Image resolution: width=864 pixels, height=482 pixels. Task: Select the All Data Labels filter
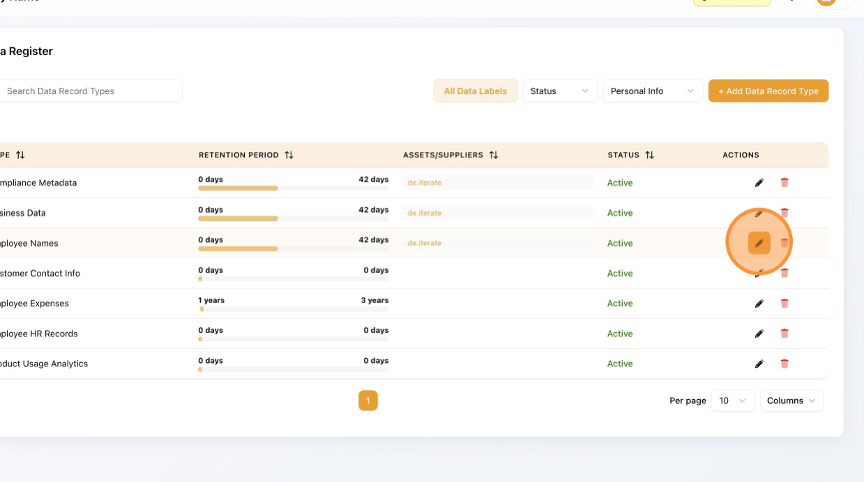tap(475, 91)
